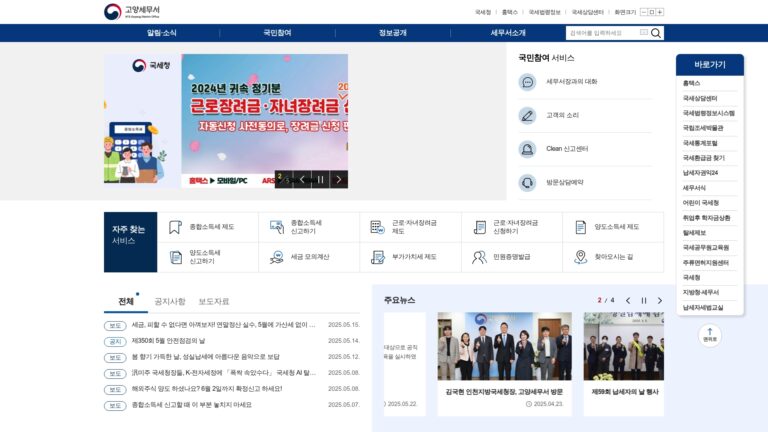Decrease screen size with minus button
The width and height of the screenshot is (768, 432).
pos(644,12)
